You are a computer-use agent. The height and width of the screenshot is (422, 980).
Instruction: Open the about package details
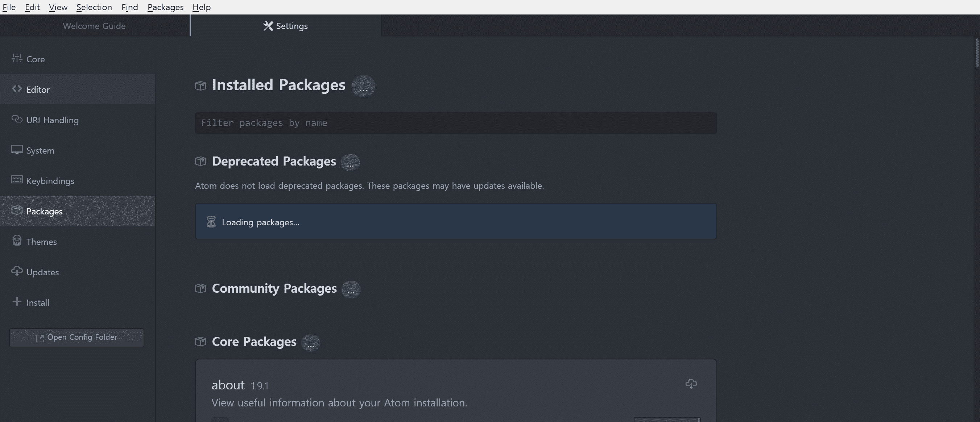click(x=228, y=385)
